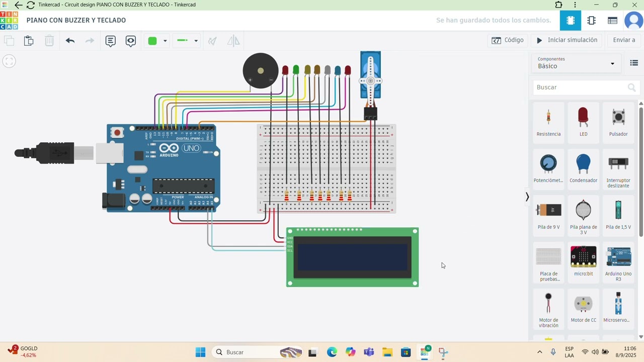Collapse the components panel chevron
The image size is (644, 362).
pos(527,197)
